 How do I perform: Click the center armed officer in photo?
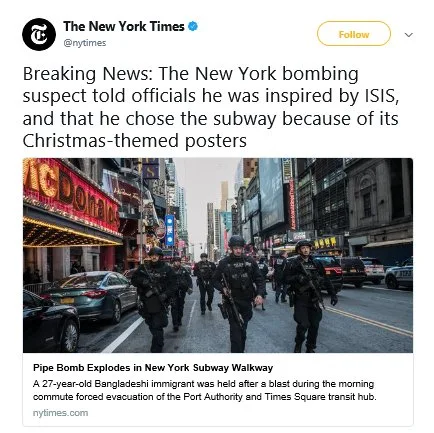pos(237,293)
